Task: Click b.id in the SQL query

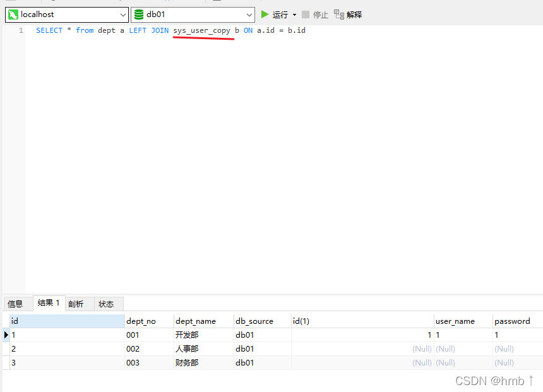Action: [x=296, y=30]
